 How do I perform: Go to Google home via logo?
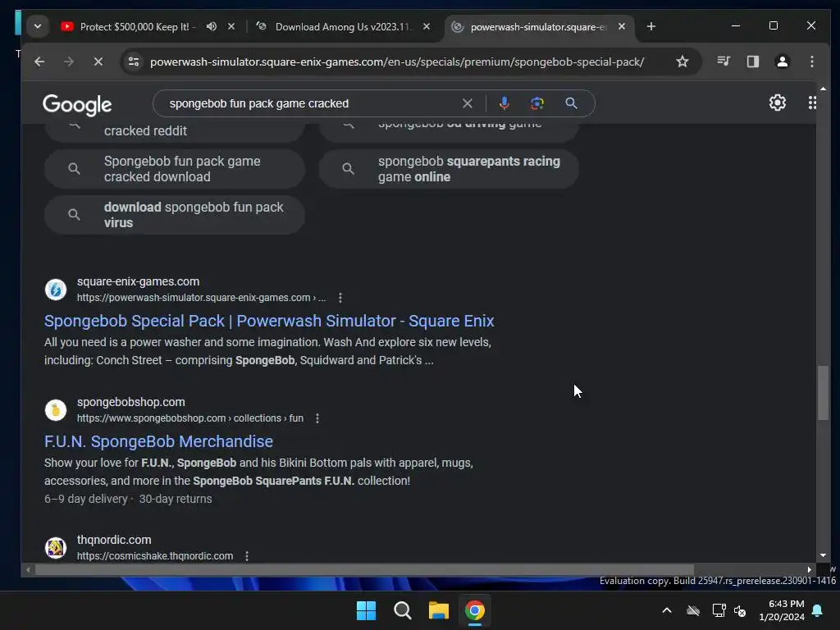77,104
